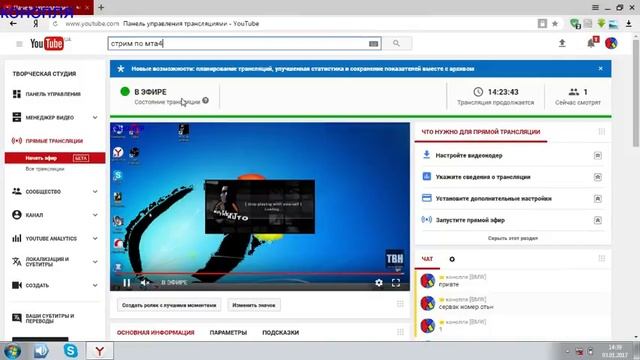Click the browser back arrow
This screenshot has width=640, height=360.
point(13,24)
